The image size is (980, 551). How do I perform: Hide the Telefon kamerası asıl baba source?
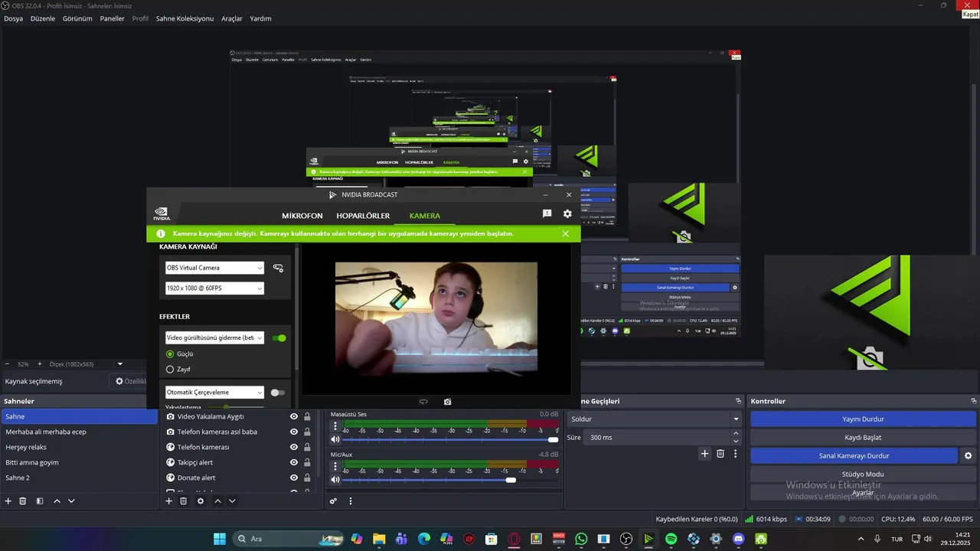tap(293, 432)
